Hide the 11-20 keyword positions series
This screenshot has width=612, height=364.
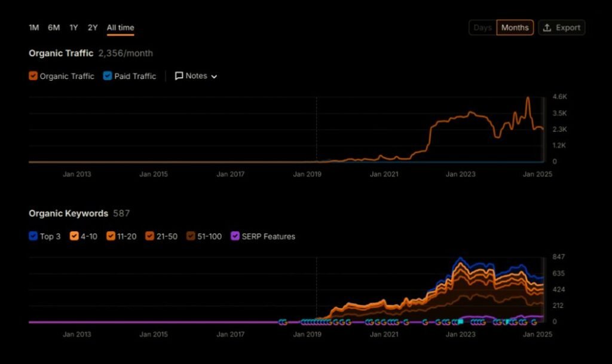pyautogui.click(x=111, y=236)
